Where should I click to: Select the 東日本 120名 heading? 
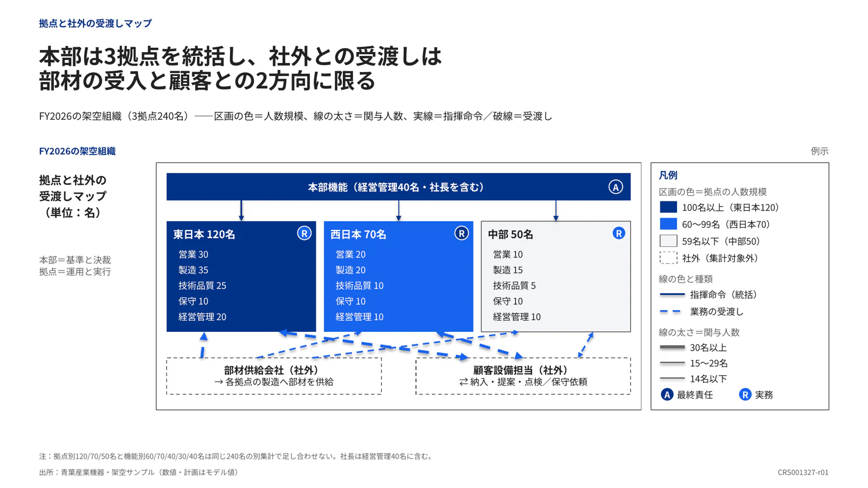coord(204,234)
